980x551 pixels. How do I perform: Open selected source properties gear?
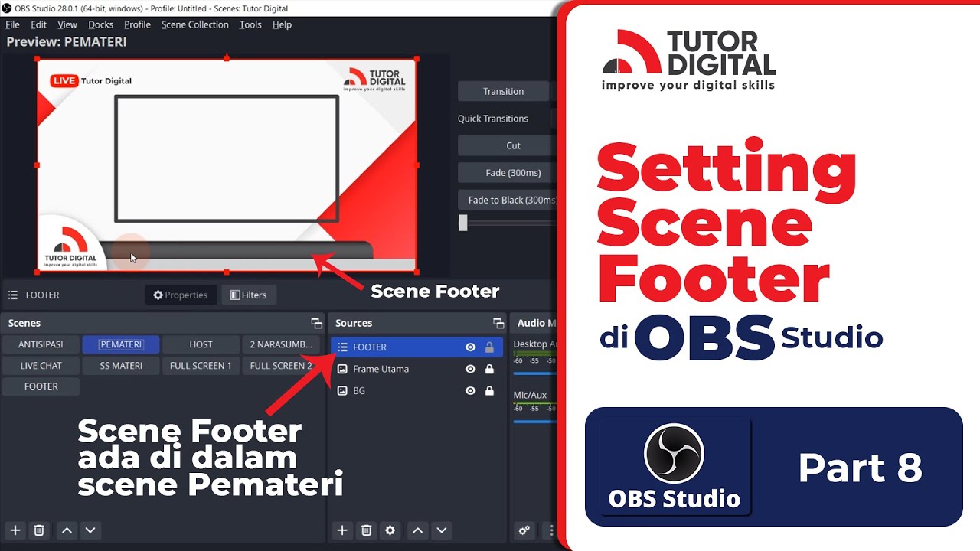[390, 530]
